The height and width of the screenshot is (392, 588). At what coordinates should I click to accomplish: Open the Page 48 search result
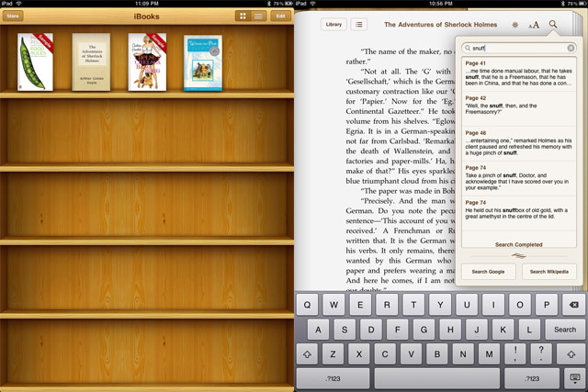coord(519,143)
